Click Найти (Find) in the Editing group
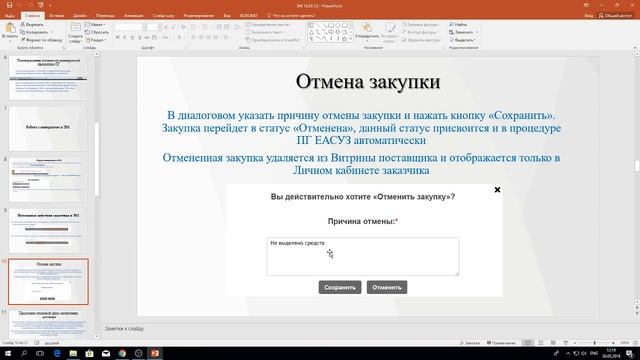This screenshot has width=640, height=360. tap(458, 24)
